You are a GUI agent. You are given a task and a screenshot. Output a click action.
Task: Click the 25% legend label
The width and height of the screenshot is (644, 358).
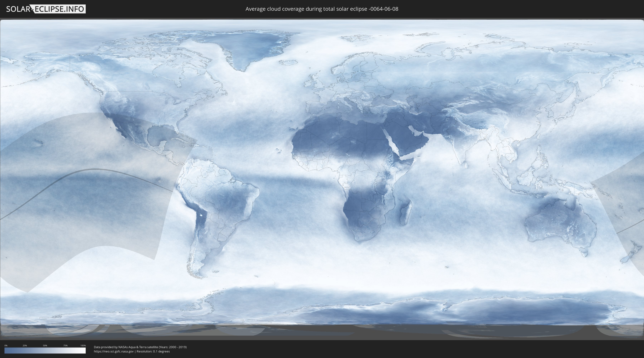coord(25,345)
